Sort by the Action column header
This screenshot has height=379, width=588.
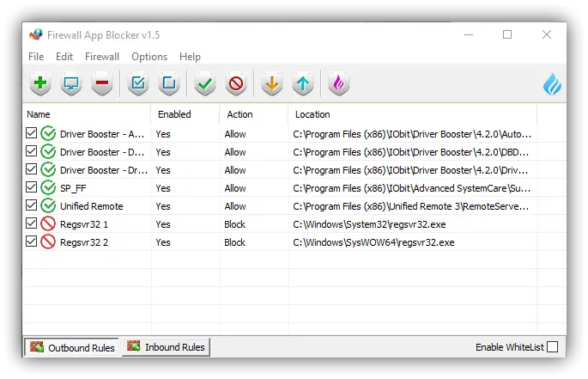coord(254,114)
